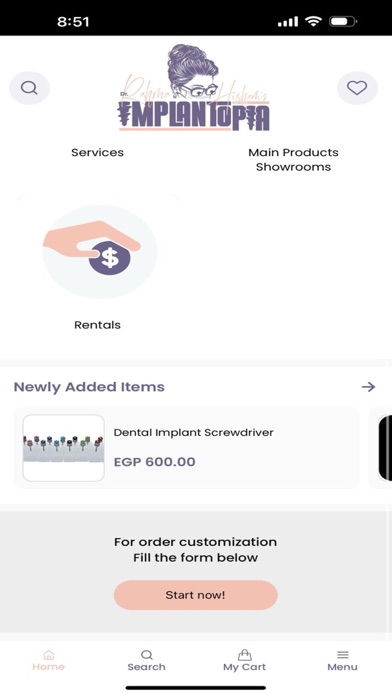Tap the battery indicator in status bar
This screenshot has height=696, width=392.
[x=343, y=21]
